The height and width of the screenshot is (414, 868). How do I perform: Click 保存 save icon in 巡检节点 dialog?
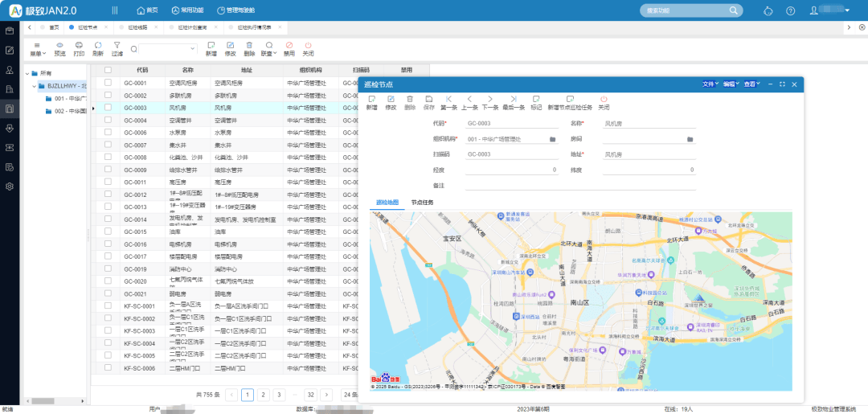click(x=429, y=99)
